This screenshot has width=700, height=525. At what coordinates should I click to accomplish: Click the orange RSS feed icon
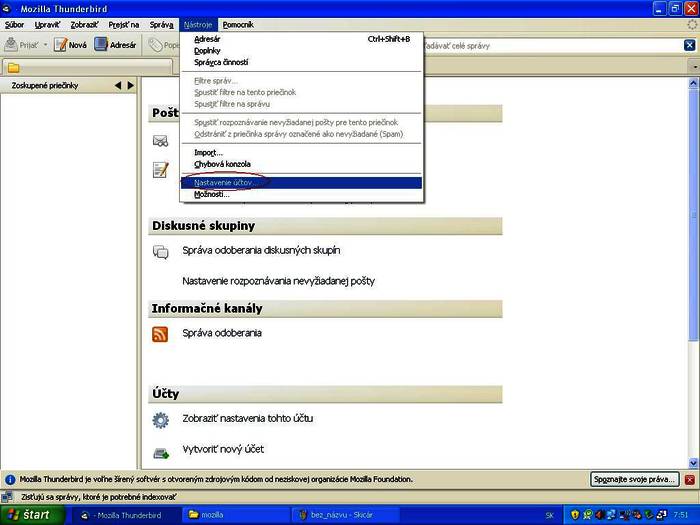[x=160, y=334]
